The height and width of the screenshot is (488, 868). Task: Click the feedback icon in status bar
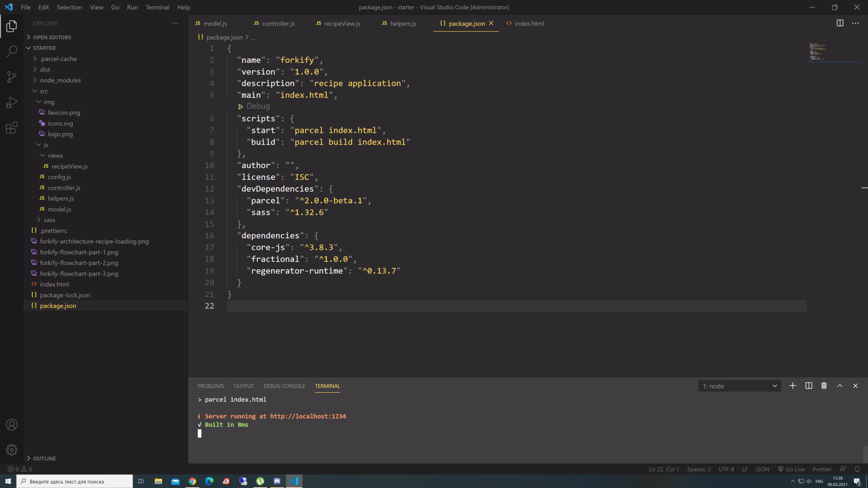coord(843,469)
